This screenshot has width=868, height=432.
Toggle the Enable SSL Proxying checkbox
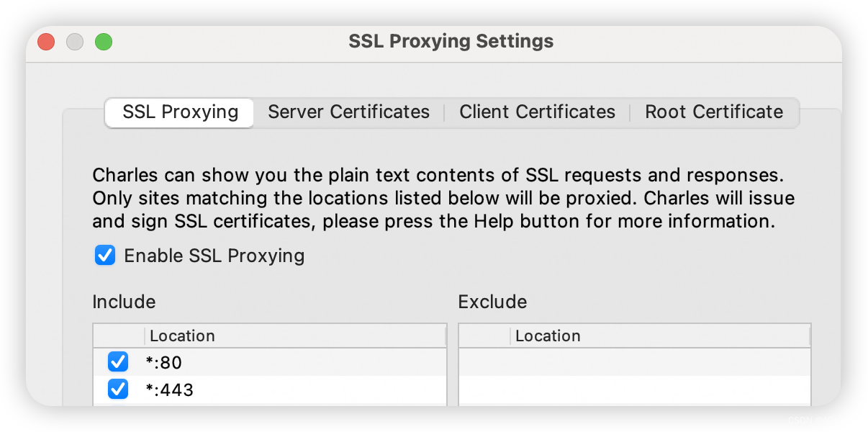[105, 256]
